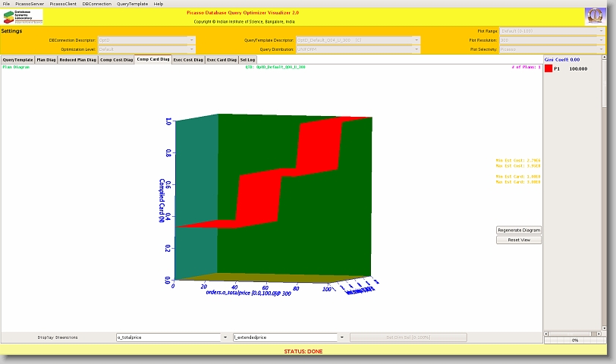
Task: Click the Database Systems Laboratory logo
Action: coord(23,17)
